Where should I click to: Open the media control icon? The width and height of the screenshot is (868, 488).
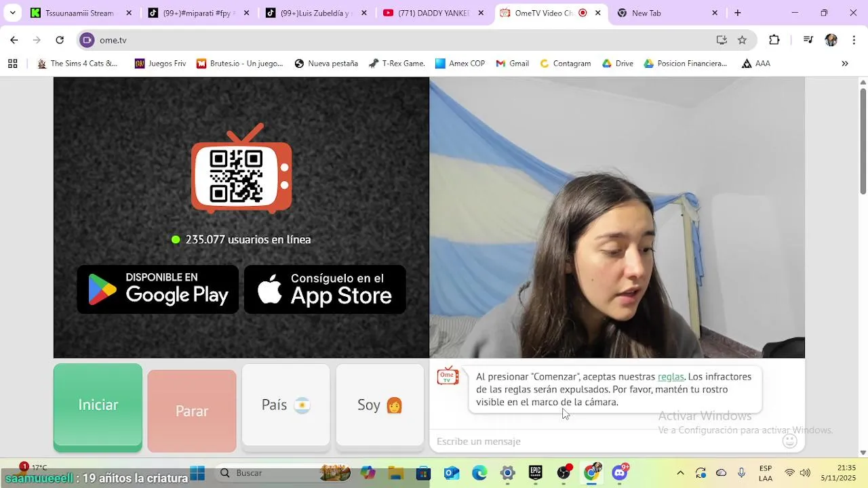(808, 40)
